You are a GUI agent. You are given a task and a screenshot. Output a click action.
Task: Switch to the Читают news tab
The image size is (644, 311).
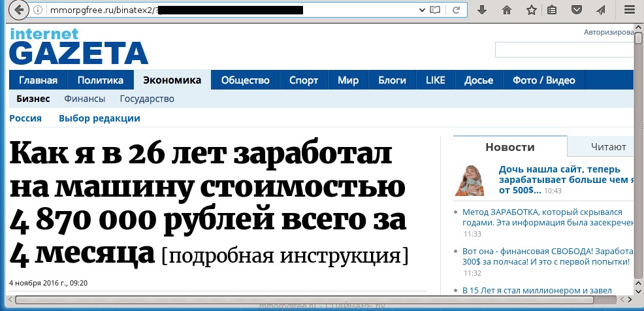[x=608, y=147]
